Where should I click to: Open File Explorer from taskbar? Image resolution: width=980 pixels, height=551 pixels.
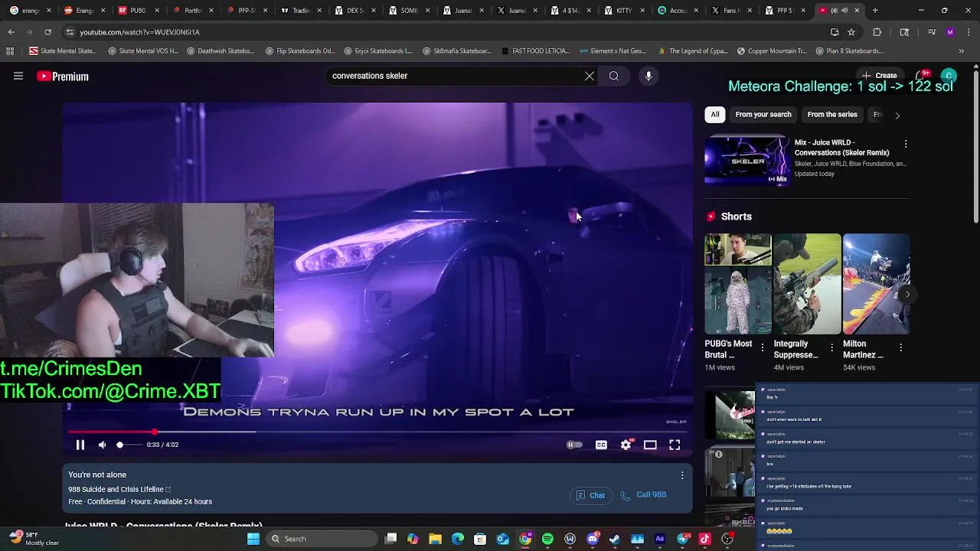coord(435,539)
